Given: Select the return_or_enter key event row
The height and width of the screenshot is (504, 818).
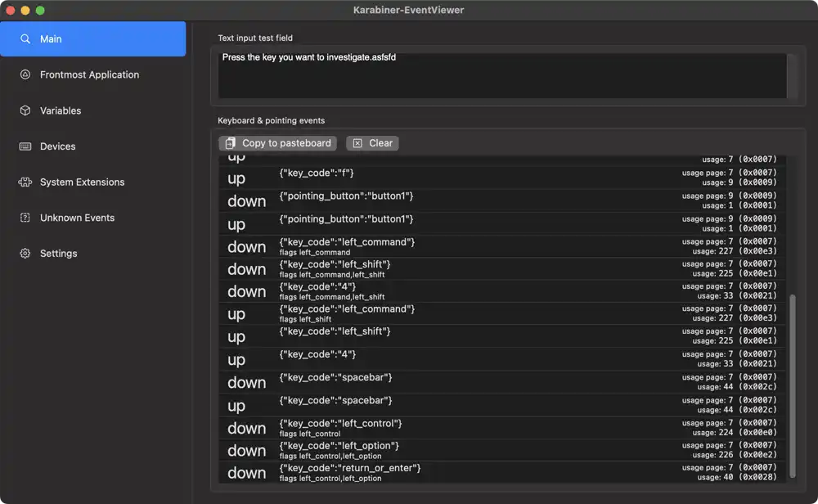Looking at the screenshot, I should [x=502, y=472].
